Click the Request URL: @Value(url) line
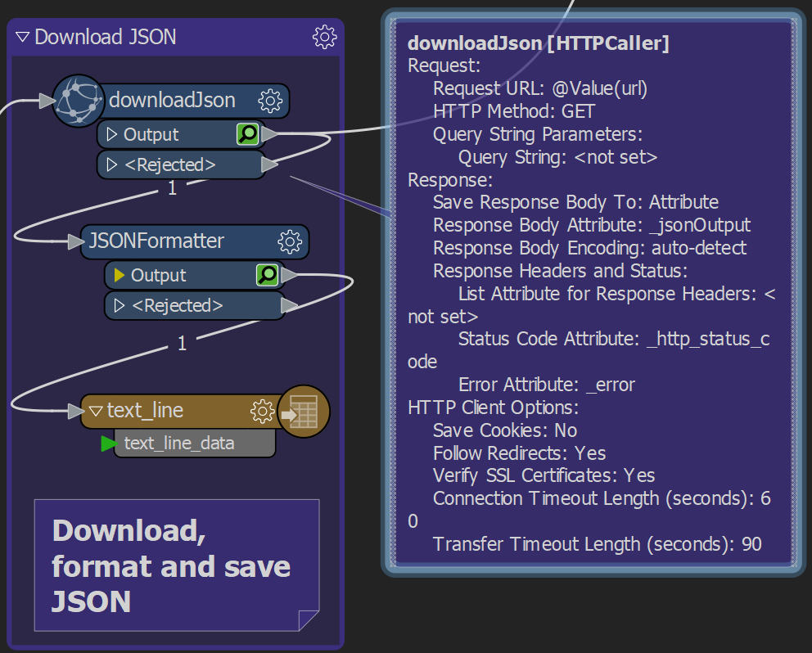 click(x=540, y=88)
